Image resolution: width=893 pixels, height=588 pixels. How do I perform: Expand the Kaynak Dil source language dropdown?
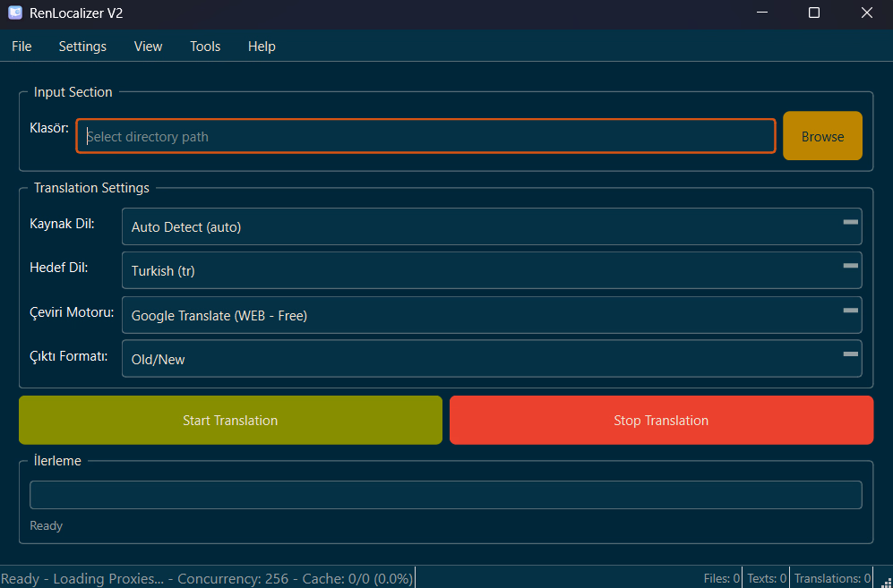[491, 227]
